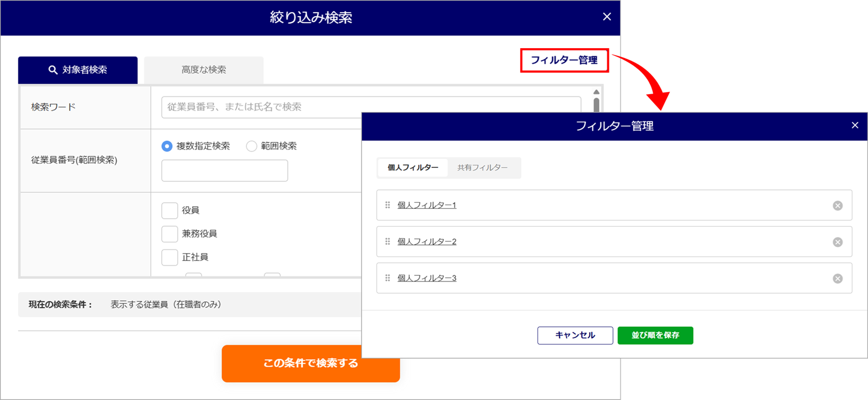This screenshot has width=868, height=400.
Task: Check the 役員 checkbox
Action: pyautogui.click(x=169, y=211)
